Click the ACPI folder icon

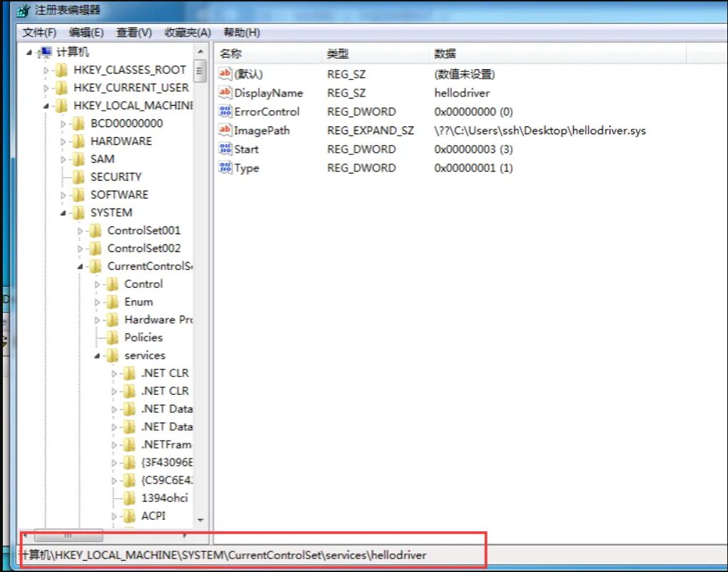click(x=129, y=516)
